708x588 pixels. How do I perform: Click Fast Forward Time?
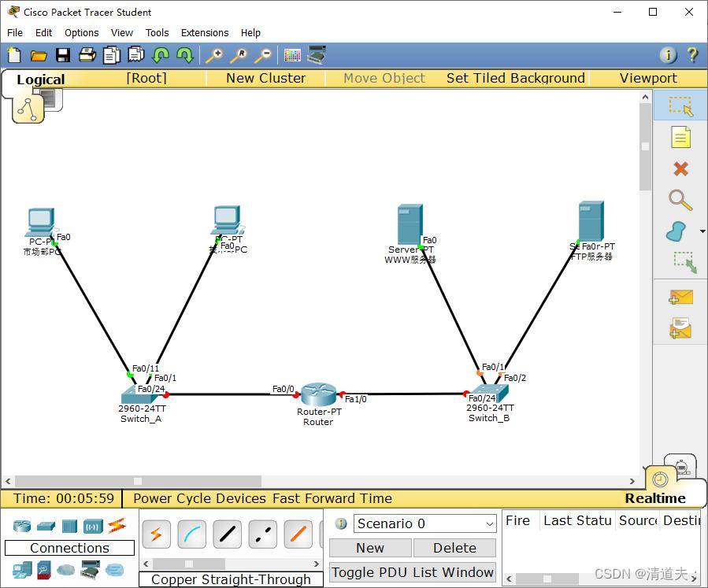(x=332, y=498)
